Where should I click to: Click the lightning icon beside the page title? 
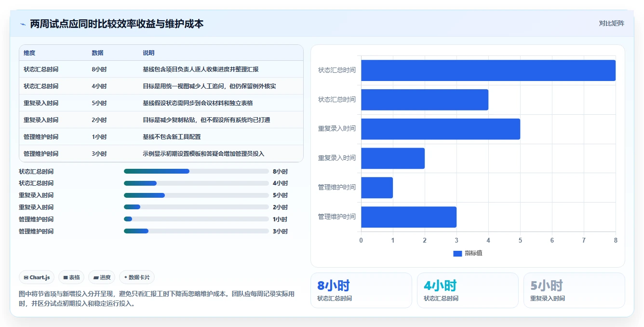pyautogui.click(x=23, y=24)
